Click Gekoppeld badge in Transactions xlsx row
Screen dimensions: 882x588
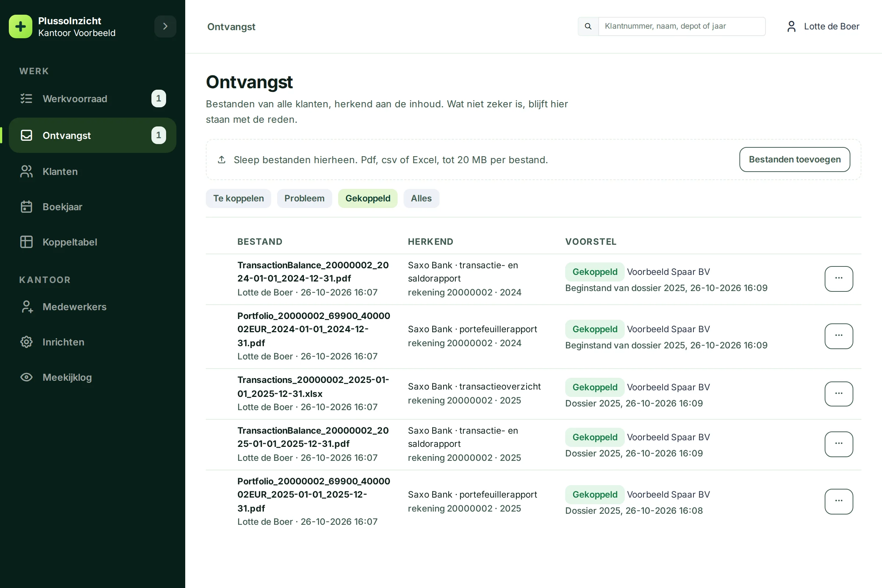(595, 387)
